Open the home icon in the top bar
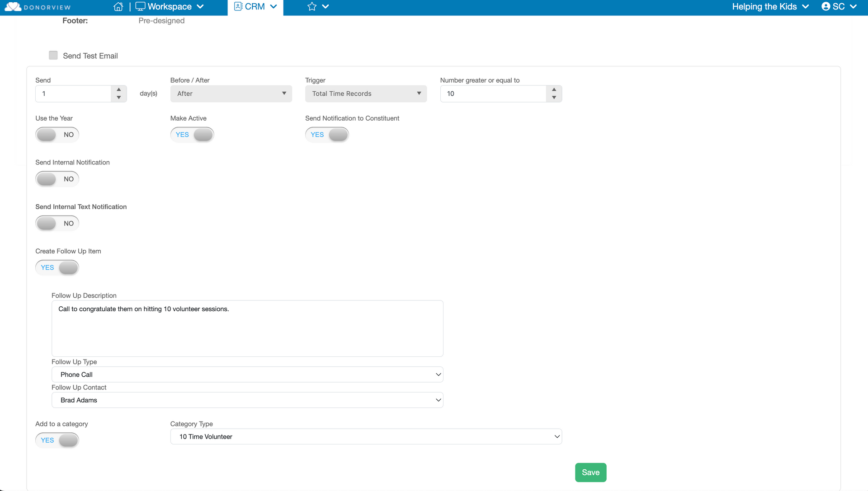 click(118, 7)
